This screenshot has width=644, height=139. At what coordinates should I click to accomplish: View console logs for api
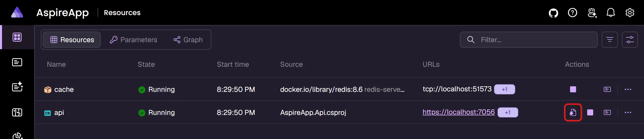(607, 112)
